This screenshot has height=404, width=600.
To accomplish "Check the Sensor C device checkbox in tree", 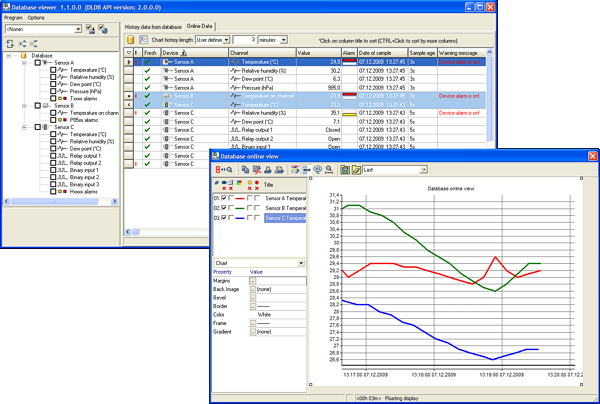I will tap(38, 127).
